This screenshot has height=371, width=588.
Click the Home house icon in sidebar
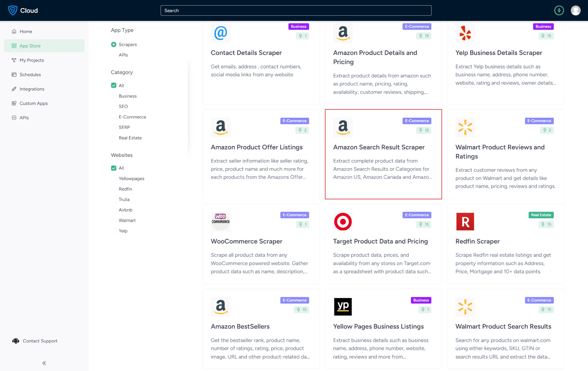(14, 31)
